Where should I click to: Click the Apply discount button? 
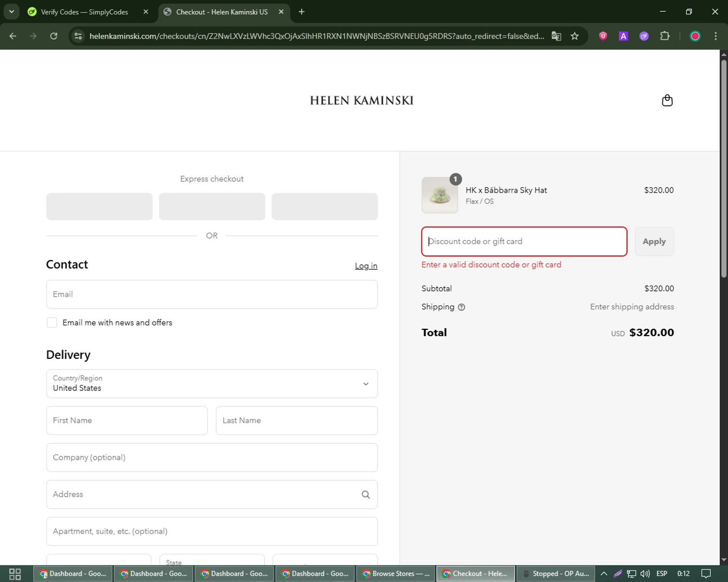(x=654, y=242)
